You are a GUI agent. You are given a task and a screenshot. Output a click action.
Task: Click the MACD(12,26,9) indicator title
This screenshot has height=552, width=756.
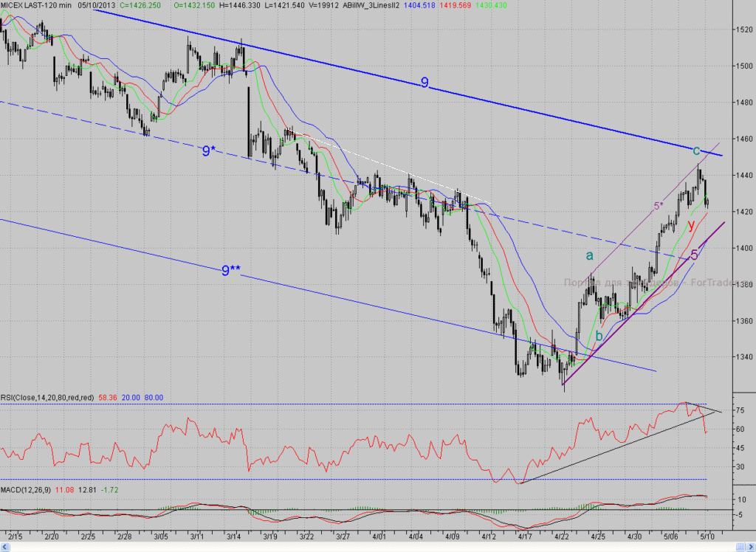pyautogui.click(x=26, y=490)
